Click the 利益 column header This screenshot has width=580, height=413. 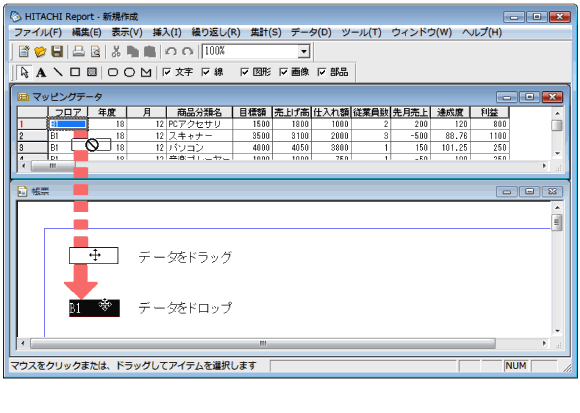pyautogui.click(x=489, y=112)
